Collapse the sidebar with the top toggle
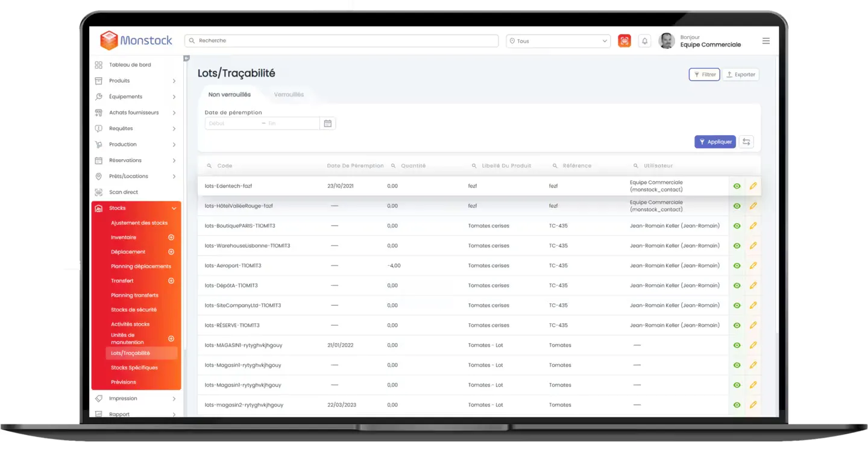 186,58
